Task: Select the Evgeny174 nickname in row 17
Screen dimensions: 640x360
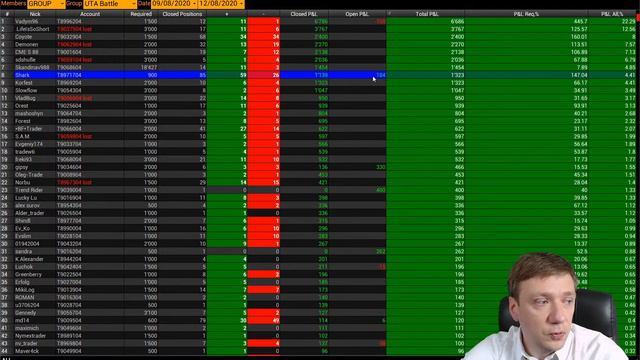Action: pyautogui.click(x=29, y=144)
